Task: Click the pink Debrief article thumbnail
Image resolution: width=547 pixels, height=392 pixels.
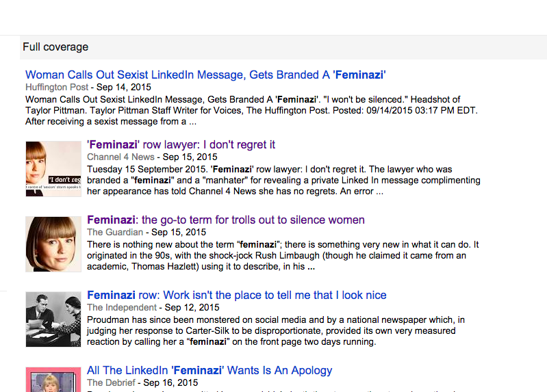Action: [x=53, y=380]
